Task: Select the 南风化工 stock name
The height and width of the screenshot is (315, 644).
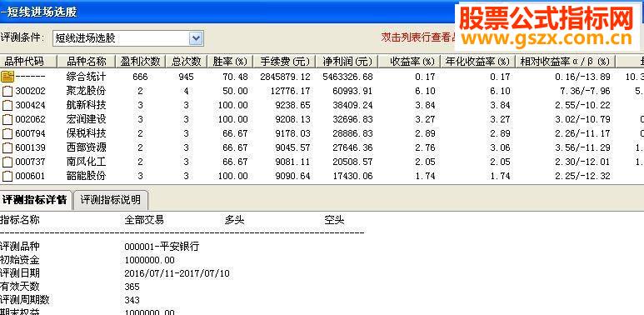Action: click(87, 162)
